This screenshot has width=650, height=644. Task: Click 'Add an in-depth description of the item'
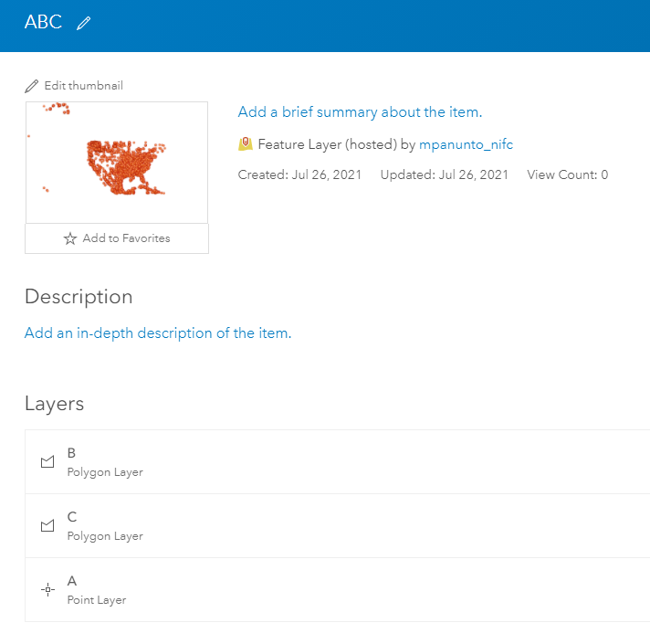tap(158, 333)
